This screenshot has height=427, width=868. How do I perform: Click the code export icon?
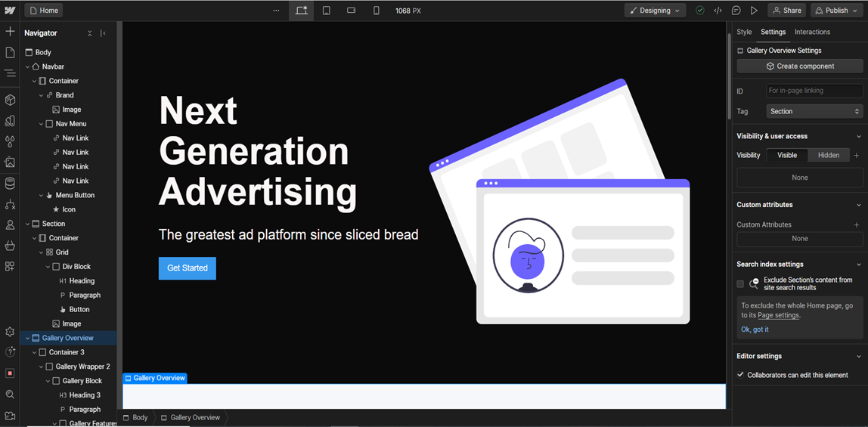tap(718, 11)
